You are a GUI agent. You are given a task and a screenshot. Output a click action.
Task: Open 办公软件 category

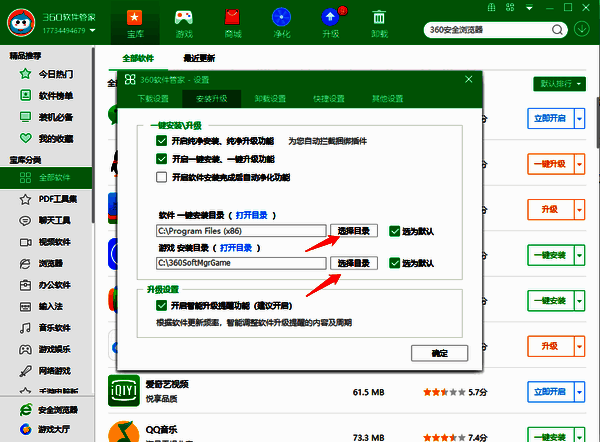[x=46, y=285]
